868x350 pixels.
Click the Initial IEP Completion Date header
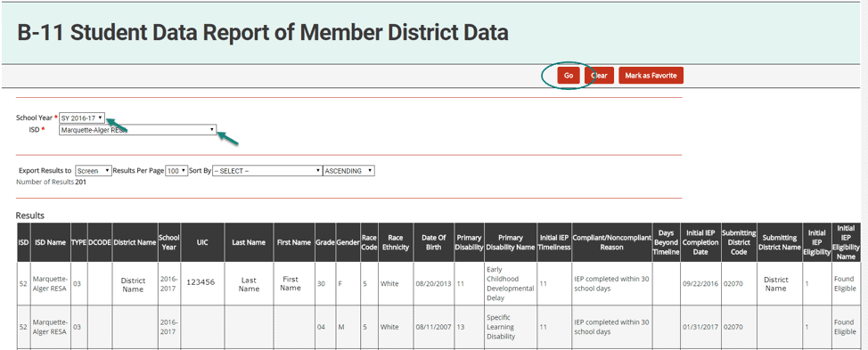point(700,242)
